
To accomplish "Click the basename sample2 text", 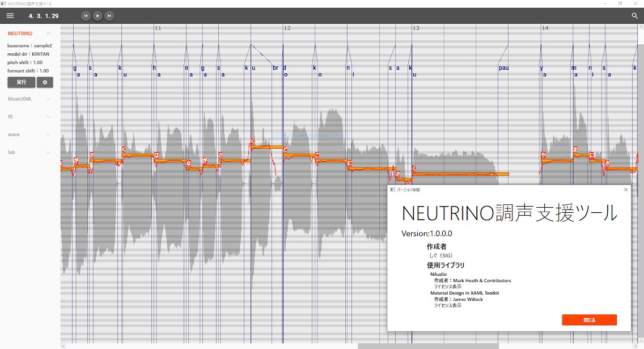I will tap(29, 45).
